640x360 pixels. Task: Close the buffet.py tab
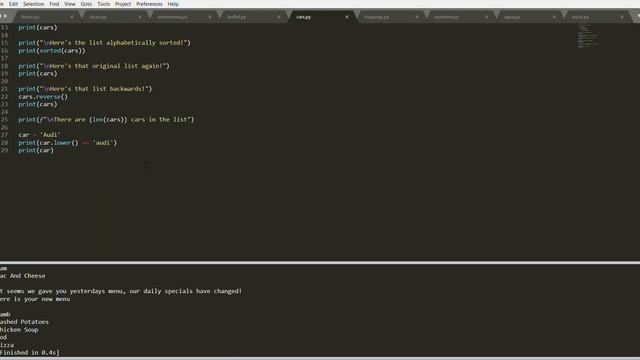[x=279, y=17]
